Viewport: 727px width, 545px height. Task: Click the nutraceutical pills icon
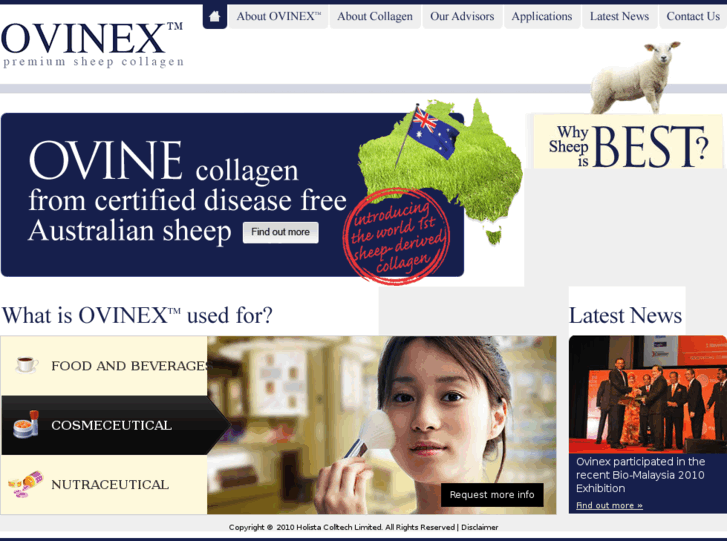click(26, 484)
